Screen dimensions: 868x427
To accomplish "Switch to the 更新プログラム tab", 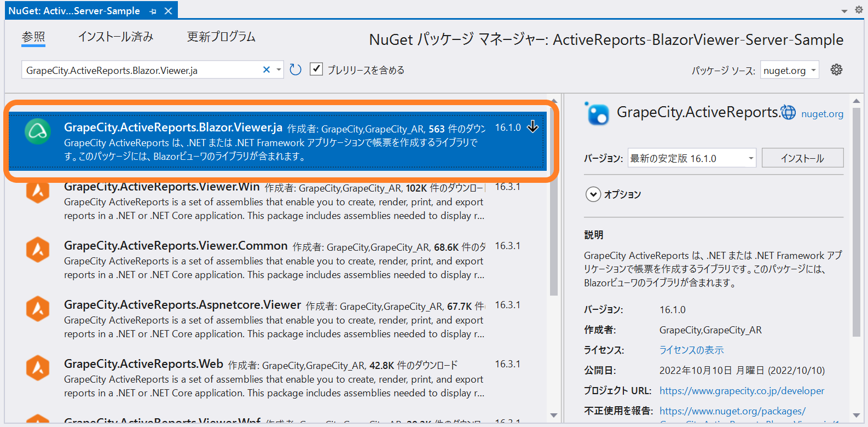I will coord(221,37).
